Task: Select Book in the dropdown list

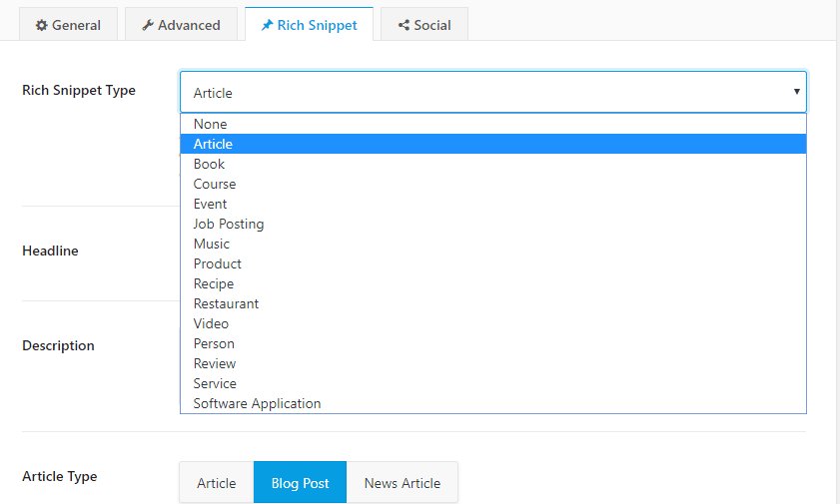Action: tap(492, 165)
